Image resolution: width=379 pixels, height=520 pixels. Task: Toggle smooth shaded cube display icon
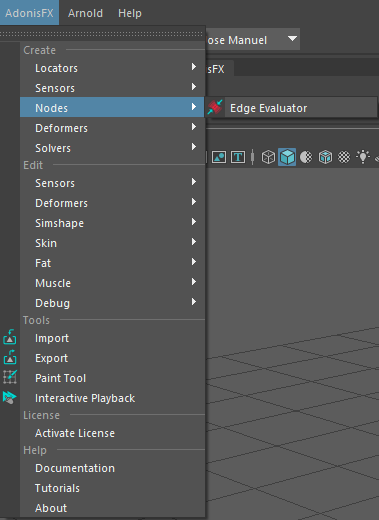pyautogui.click(x=287, y=157)
